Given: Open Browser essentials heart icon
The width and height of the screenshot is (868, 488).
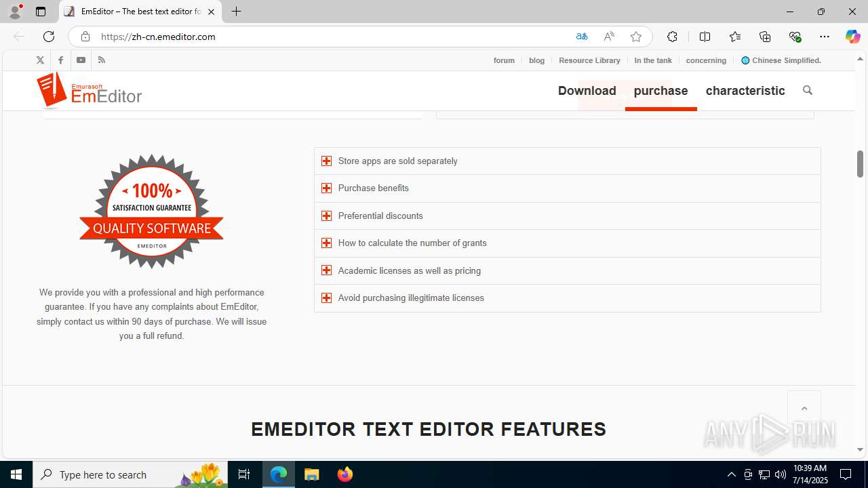Looking at the screenshot, I should 795,37.
